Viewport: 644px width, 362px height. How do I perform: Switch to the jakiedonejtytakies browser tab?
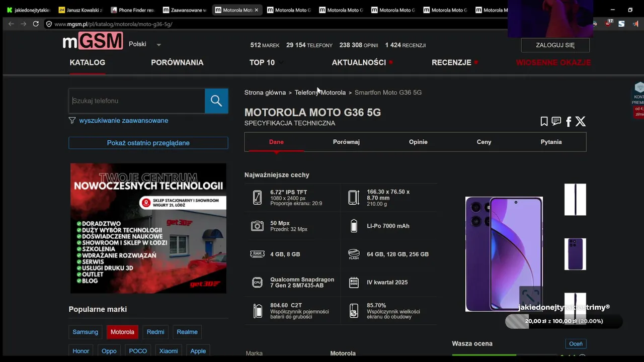click(29, 10)
